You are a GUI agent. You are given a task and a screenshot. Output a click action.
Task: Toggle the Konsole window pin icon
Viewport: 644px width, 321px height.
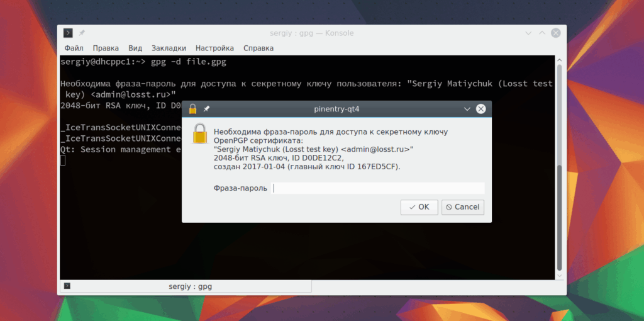point(82,33)
